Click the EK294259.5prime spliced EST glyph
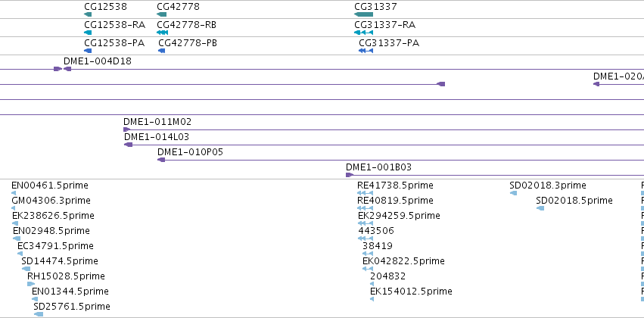 (366, 223)
